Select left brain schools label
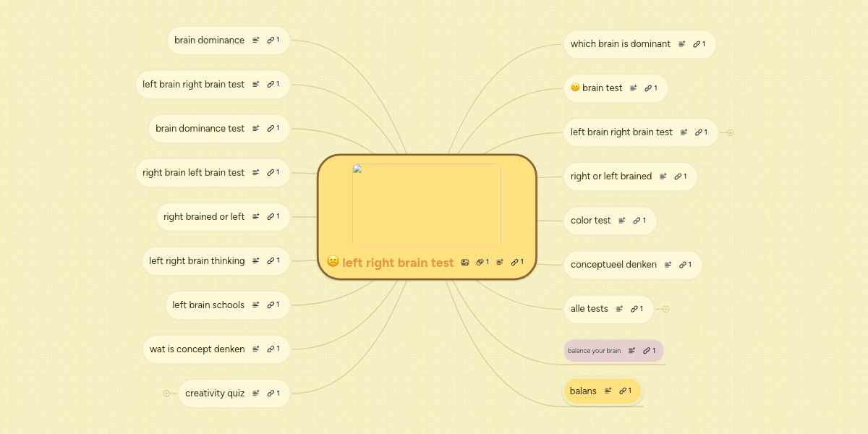 click(208, 305)
